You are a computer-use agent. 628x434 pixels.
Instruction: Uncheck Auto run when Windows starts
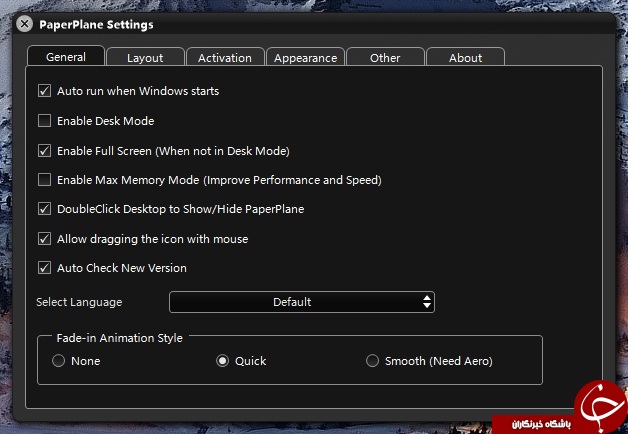click(x=44, y=91)
